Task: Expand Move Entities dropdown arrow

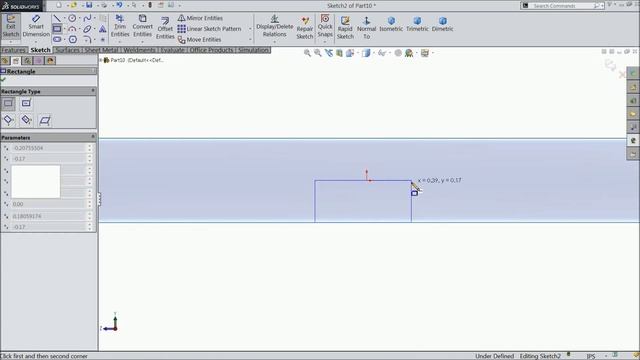Action: tap(250, 40)
